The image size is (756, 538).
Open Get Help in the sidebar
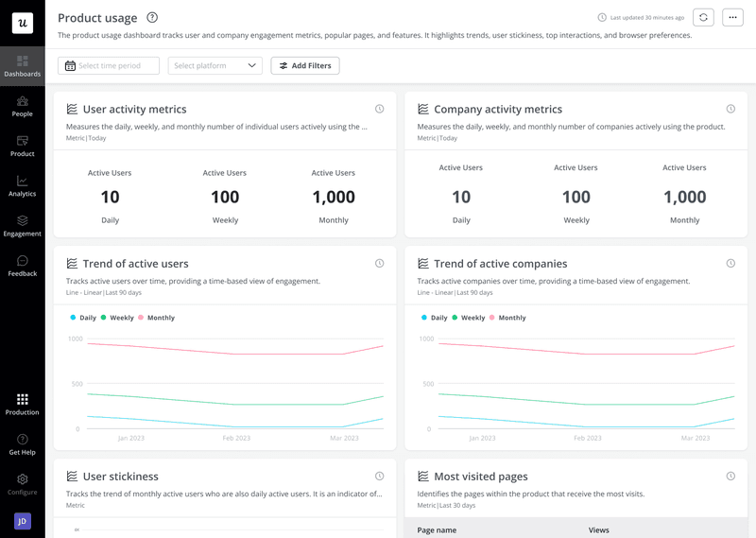click(x=22, y=443)
